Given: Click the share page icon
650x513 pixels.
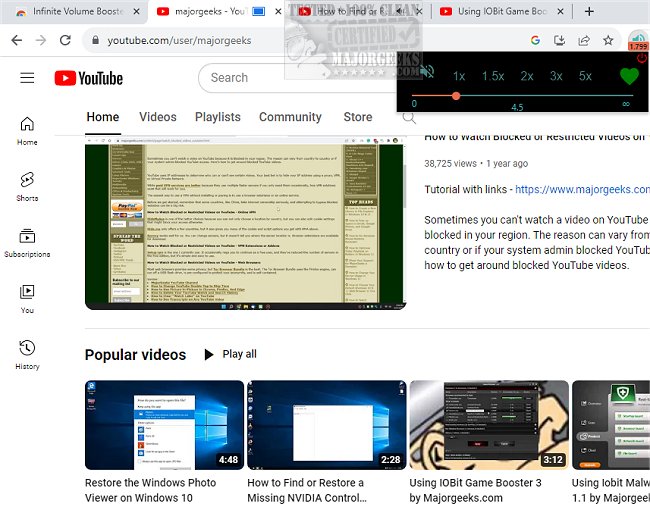Looking at the screenshot, I should (x=584, y=40).
